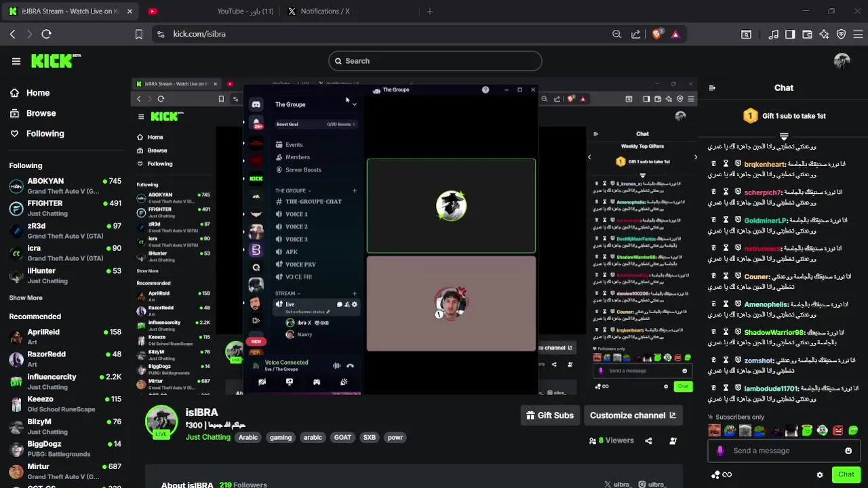The height and width of the screenshot is (488, 868).
Task: Reload the kick.com page in the browser
Action: [46, 34]
